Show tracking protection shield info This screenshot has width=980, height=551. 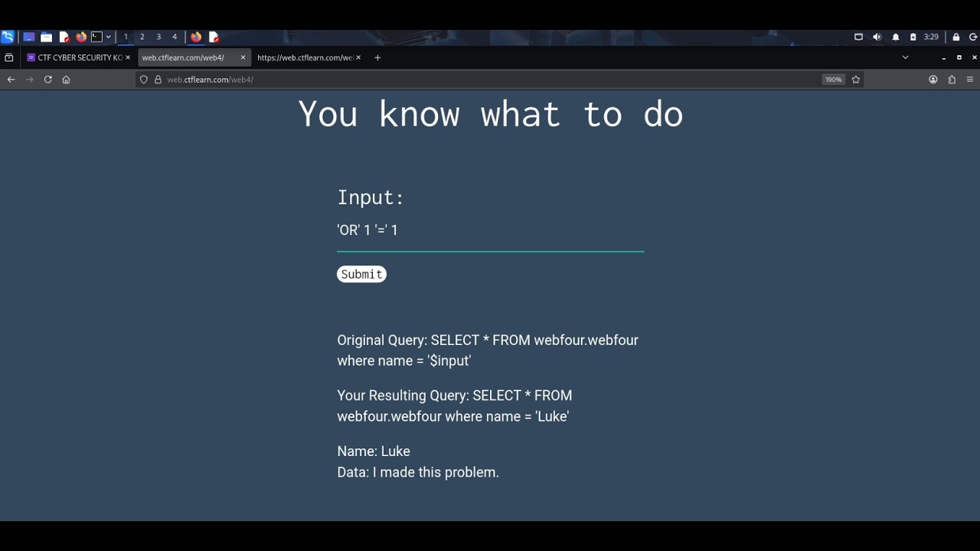[x=143, y=80]
